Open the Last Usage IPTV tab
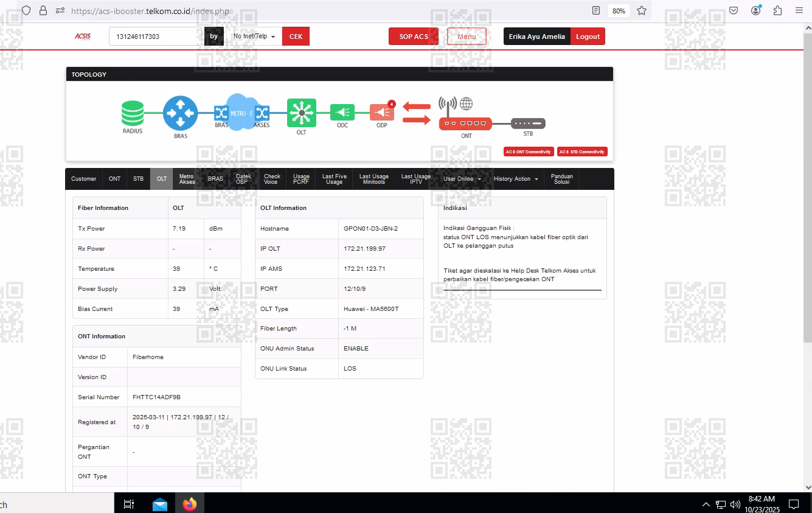The image size is (812, 513). (416, 179)
